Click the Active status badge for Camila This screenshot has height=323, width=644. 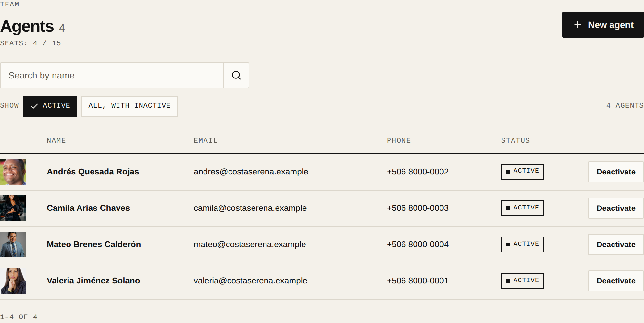point(523,208)
